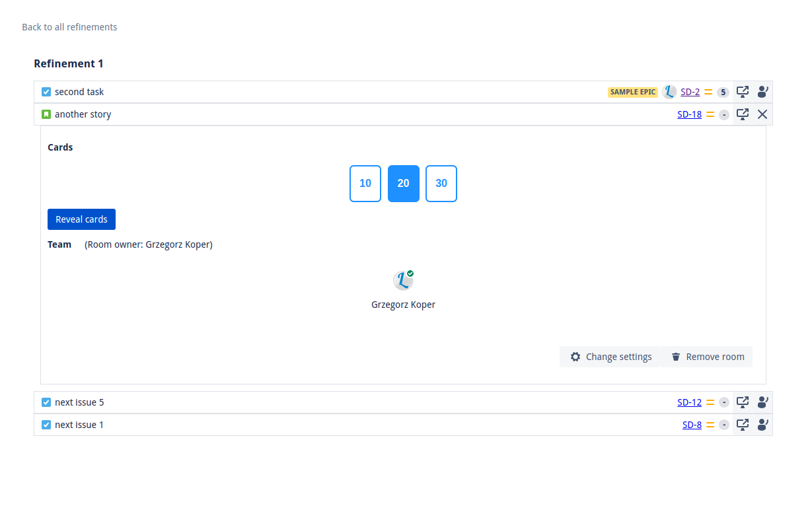Start estimation room for second task
Viewport: 812px width, 508px height.
[762, 92]
